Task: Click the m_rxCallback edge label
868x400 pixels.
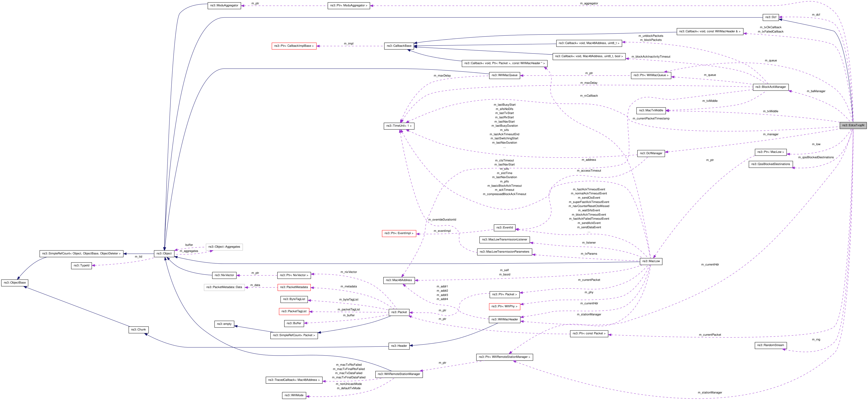Action: point(589,96)
